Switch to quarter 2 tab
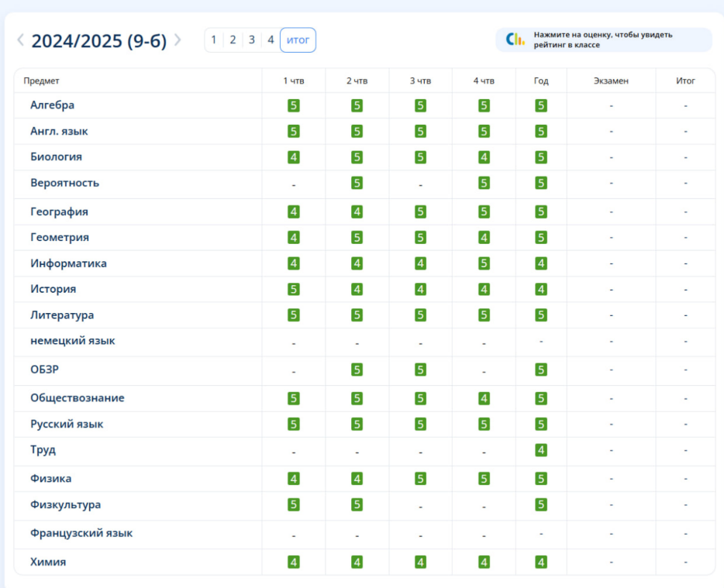This screenshot has width=724, height=588. coord(233,40)
